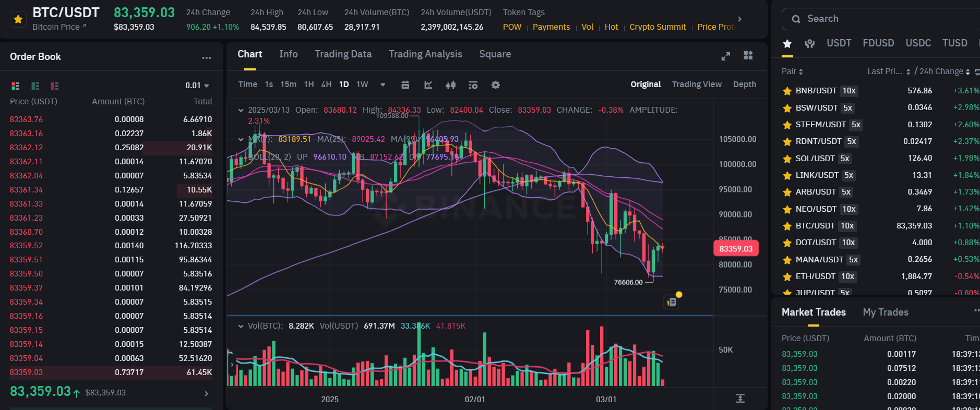Screen dimensions: 980x410
Task: Select the FDUSD market tab
Action: point(878,43)
